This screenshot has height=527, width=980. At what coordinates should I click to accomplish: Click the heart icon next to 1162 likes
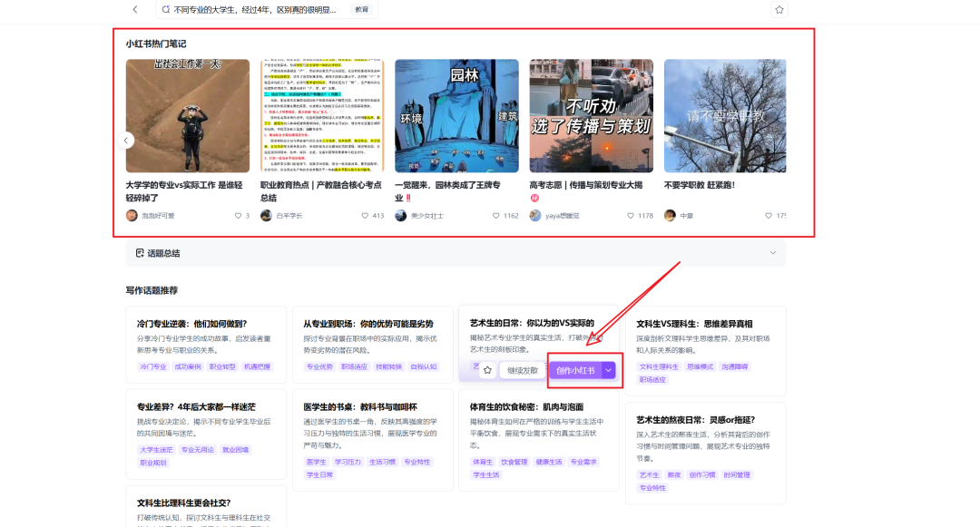pos(495,215)
